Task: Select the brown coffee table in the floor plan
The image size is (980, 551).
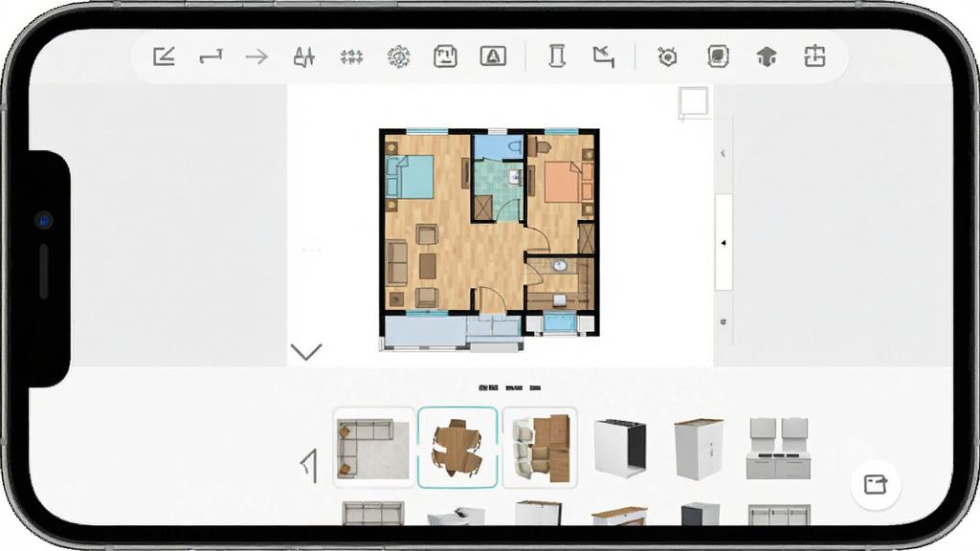Action: pos(428,266)
